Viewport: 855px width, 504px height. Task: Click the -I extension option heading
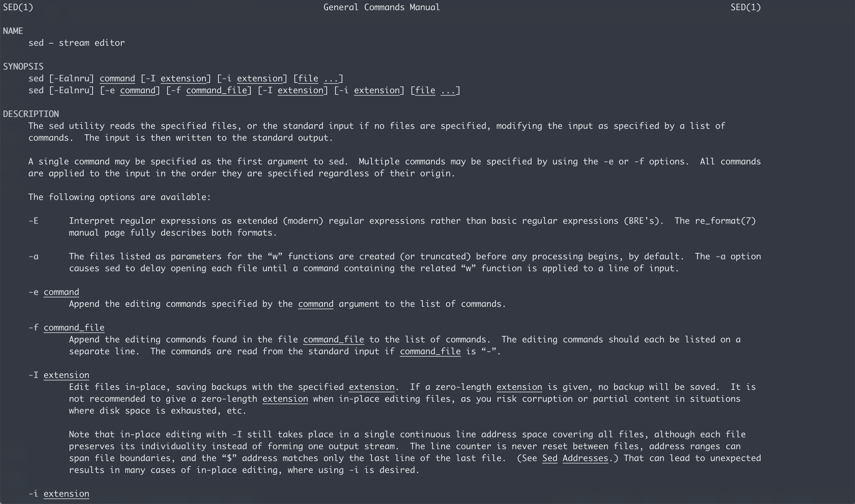[x=59, y=375]
